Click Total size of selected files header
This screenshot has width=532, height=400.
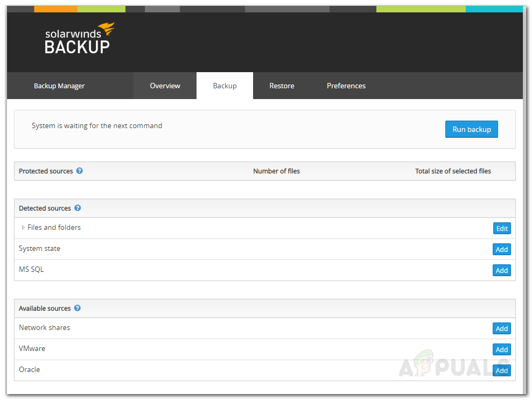click(x=453, y=171)
